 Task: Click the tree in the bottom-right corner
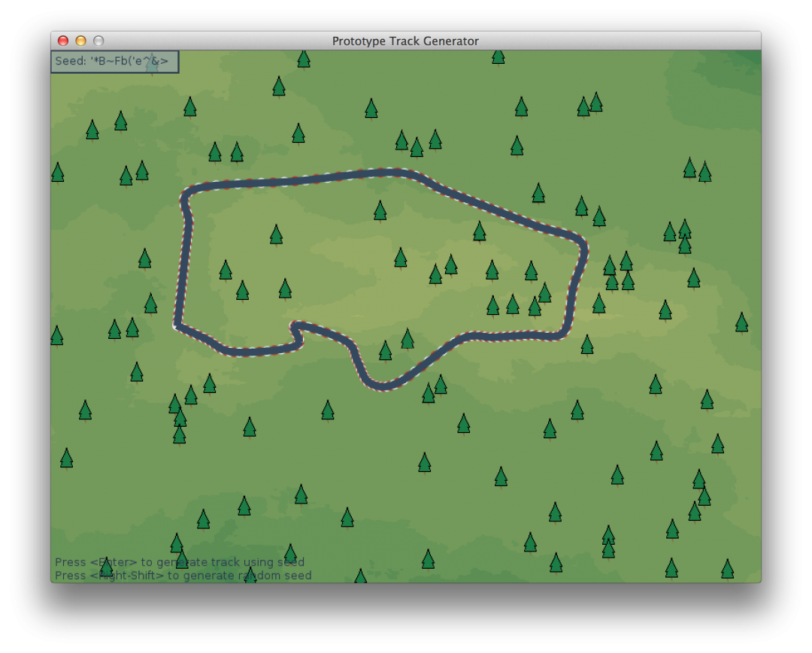pyautogui.click(x=727, y=569)
